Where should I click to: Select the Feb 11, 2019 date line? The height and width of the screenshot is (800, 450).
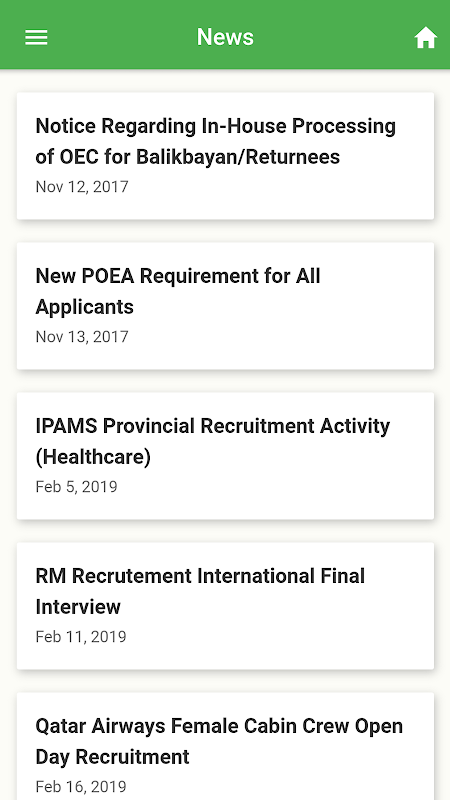(81, 637)
